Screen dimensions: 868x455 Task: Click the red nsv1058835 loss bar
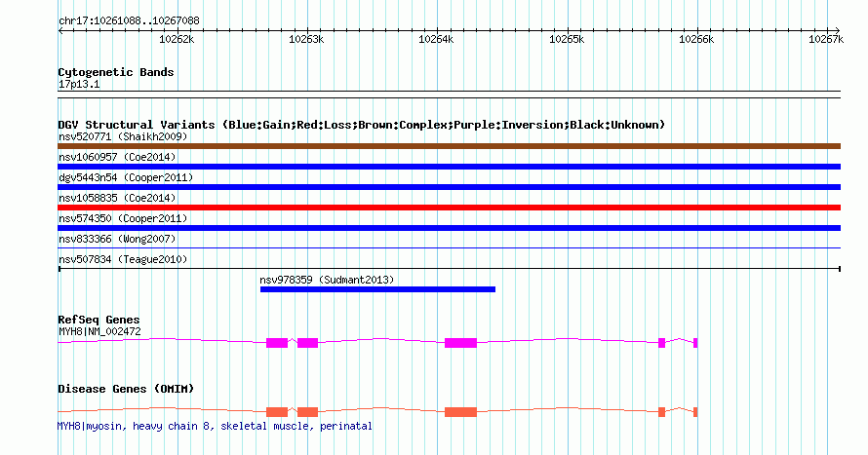(449, 208)
